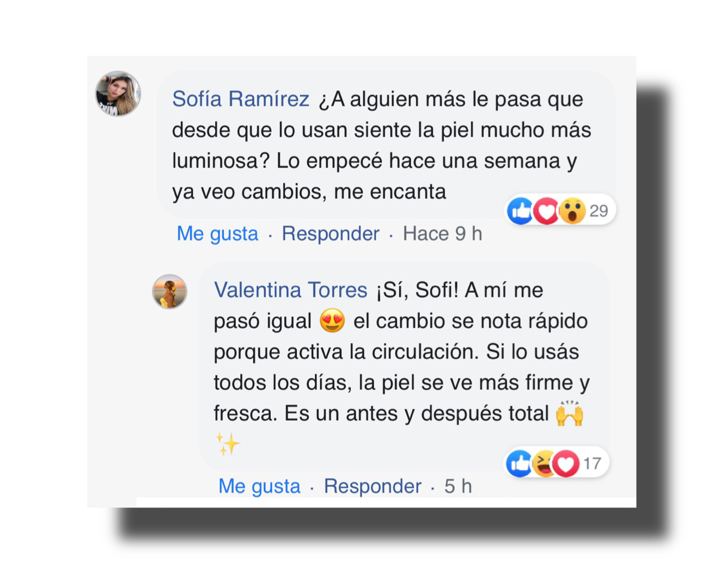The image size is (714, 588).
Task: Click the heart reaction on Sofía's comment
Action: (546, 211)
